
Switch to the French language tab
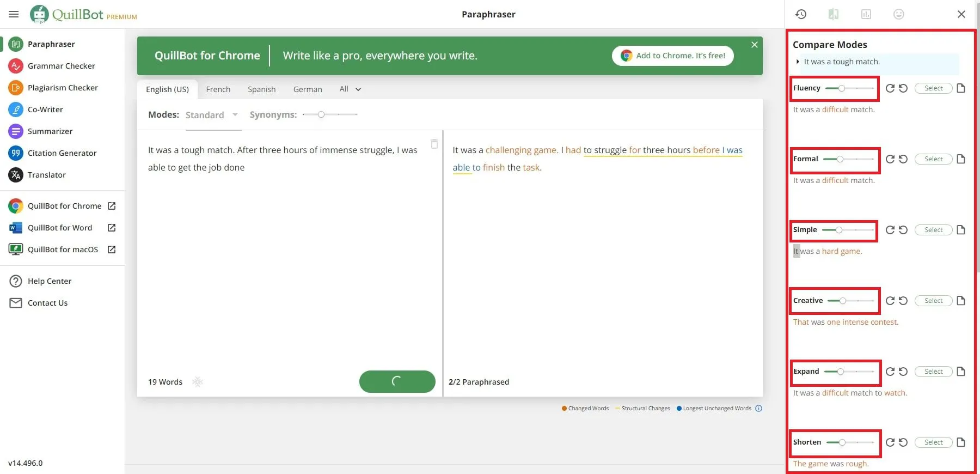coord(218,89)
